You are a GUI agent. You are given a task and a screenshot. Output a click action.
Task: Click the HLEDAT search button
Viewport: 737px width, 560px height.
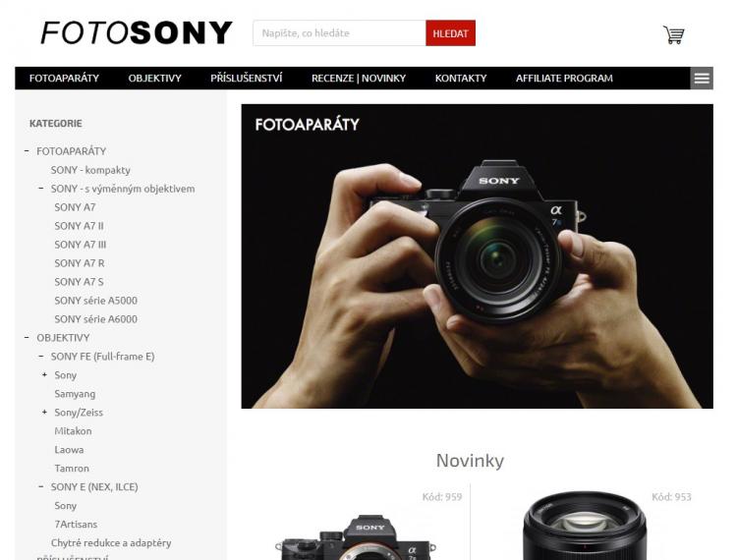click(450, 32)
